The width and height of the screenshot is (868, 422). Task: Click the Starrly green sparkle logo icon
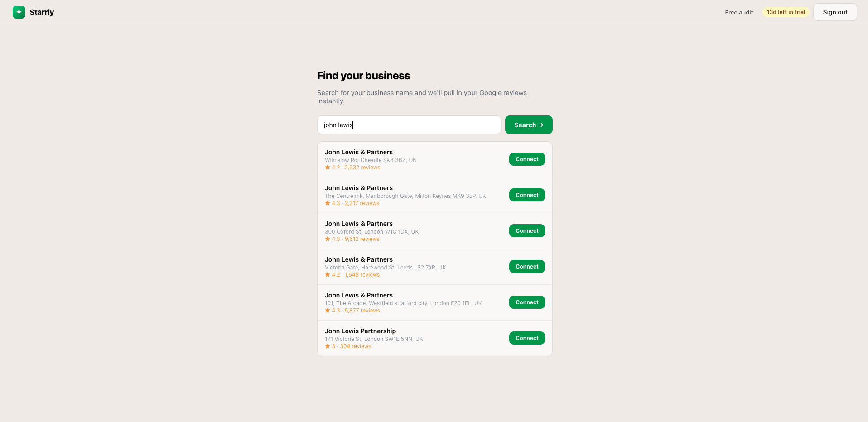pos(19,12)
